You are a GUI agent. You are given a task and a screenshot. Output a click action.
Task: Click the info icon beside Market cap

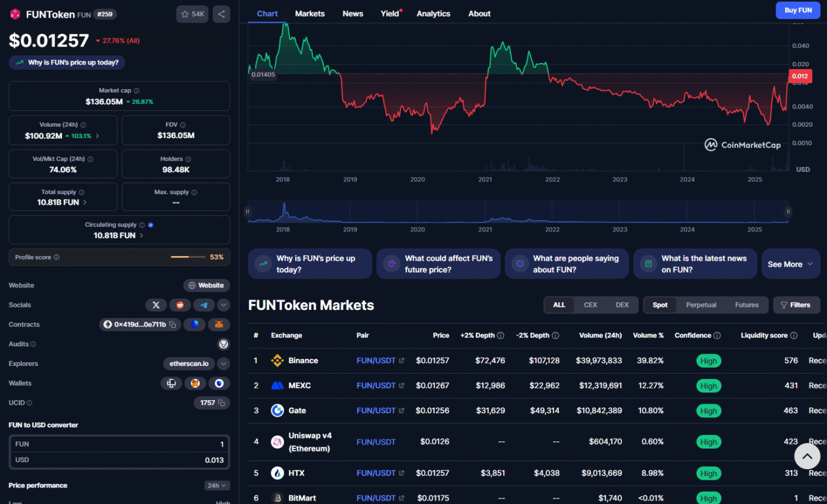(x=136, y=91)
